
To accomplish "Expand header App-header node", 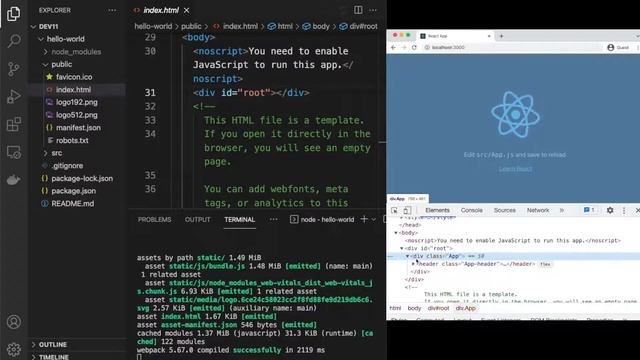I will point(413,264).
